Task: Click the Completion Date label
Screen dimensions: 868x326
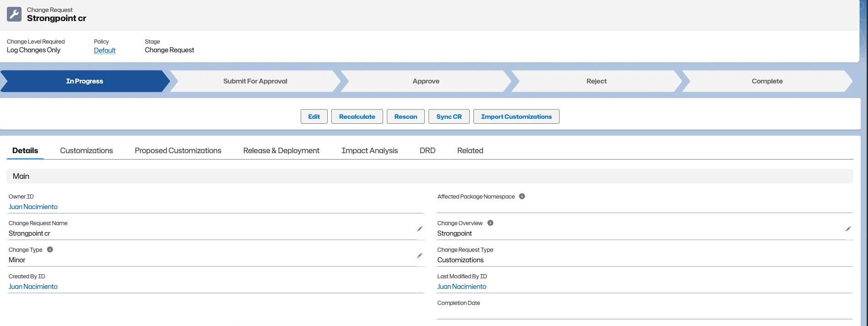Action: pyautogui.click(x=459, y=303)
